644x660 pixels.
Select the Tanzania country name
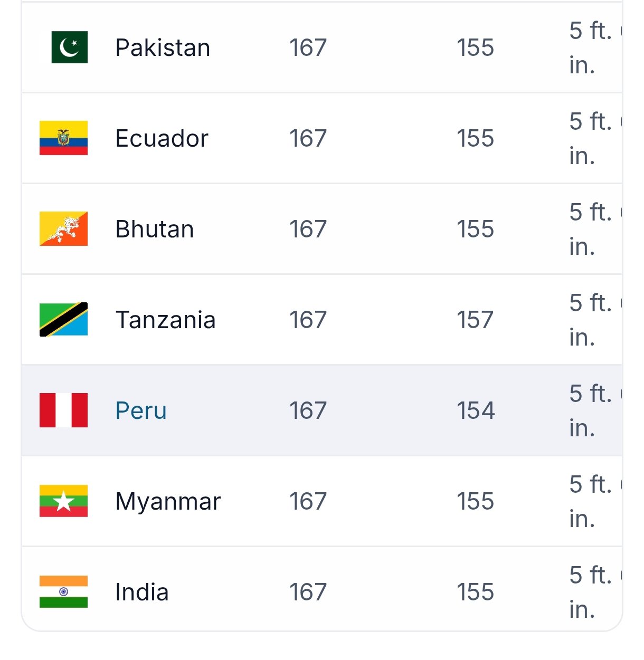(x=165, y=320)
